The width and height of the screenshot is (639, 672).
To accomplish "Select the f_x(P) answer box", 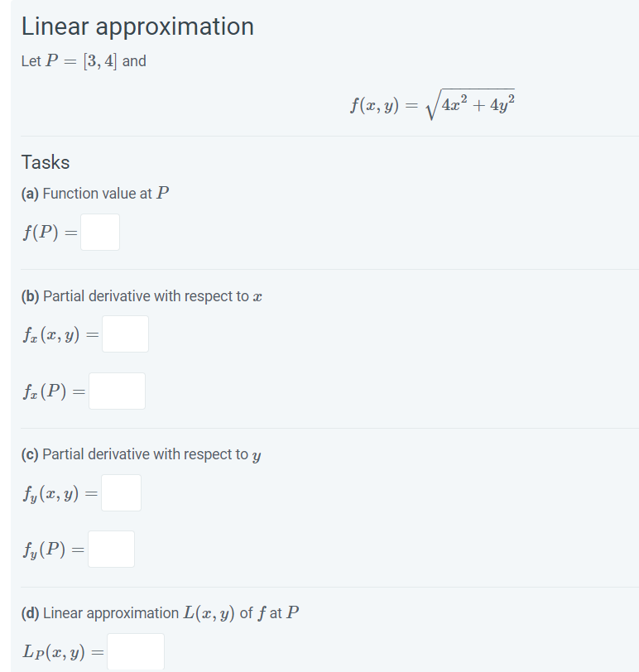I will [x=117, y=391].
